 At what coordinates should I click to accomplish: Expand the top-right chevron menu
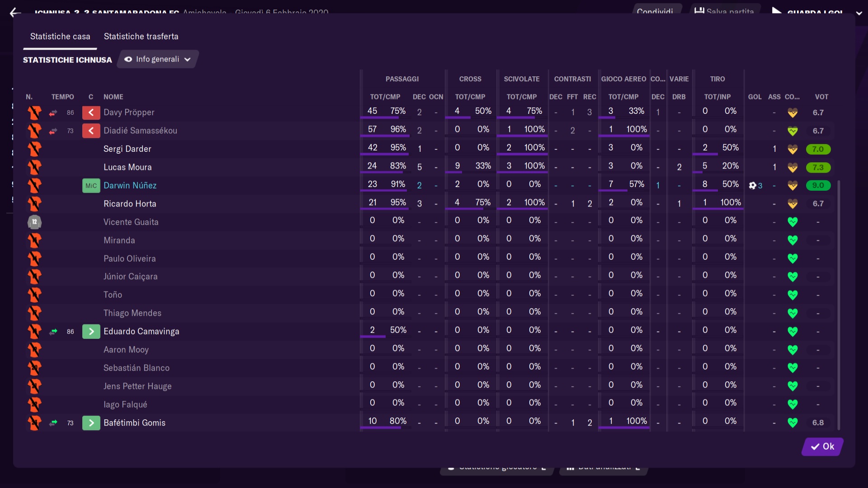coord(859,13)
